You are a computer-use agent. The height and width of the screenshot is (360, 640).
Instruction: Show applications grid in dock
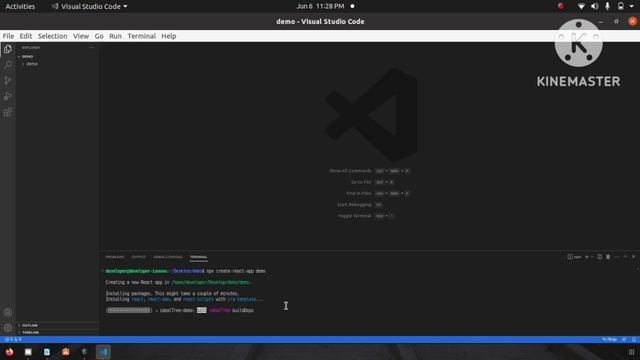click(631, 352)
